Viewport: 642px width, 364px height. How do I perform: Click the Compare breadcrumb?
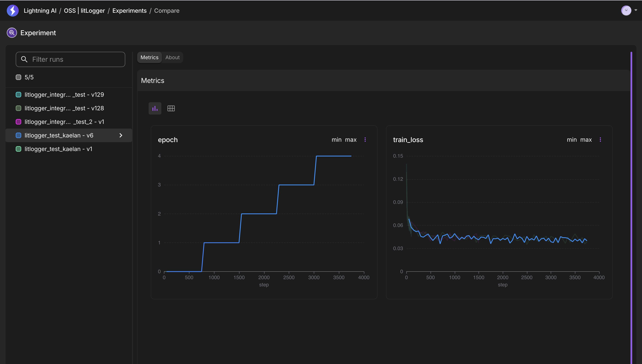pos(167,11)
